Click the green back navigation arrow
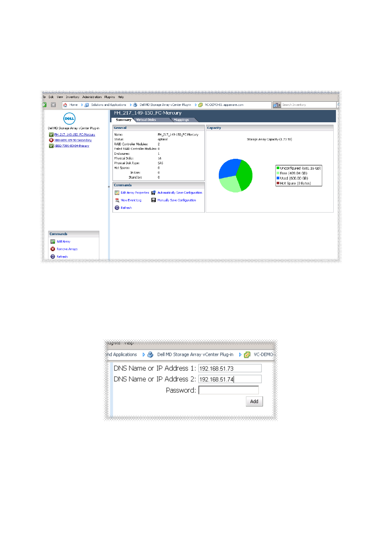This screenshot has width=392, height=554. [x=44, y=105]
